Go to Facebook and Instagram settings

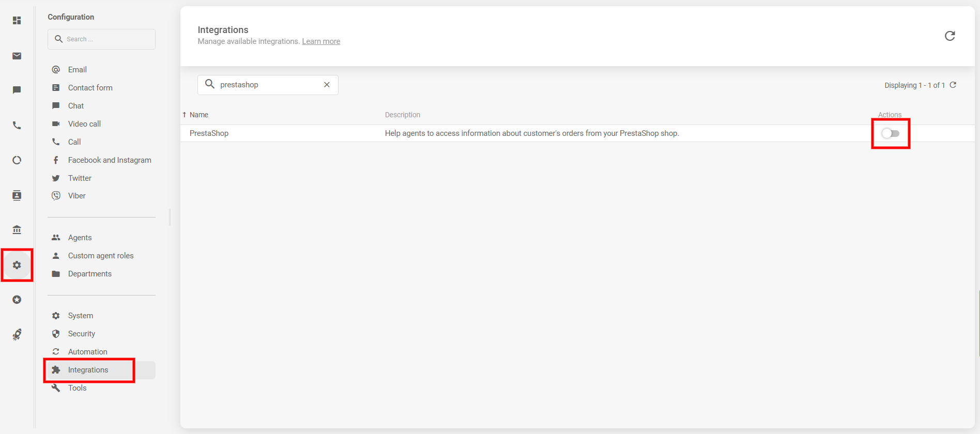tap(110, 160)
